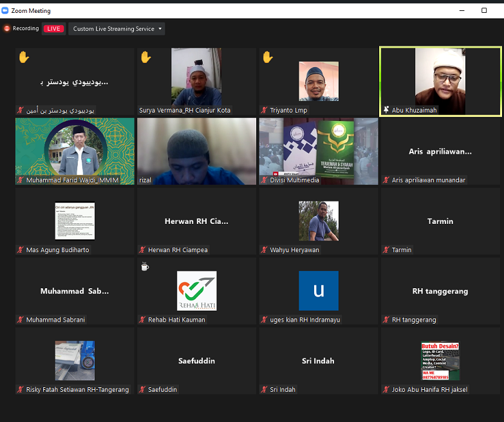Click the 'Recording' status text

click(26, 28)
